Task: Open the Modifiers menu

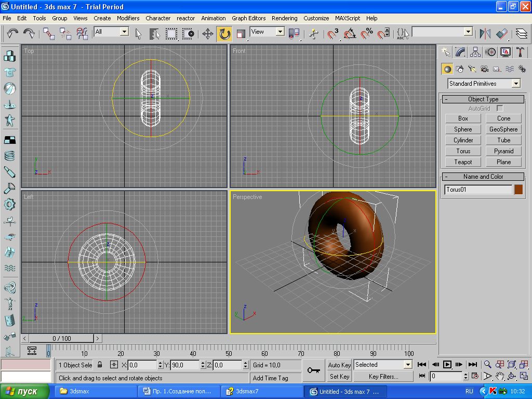Action: click(128, 18)
